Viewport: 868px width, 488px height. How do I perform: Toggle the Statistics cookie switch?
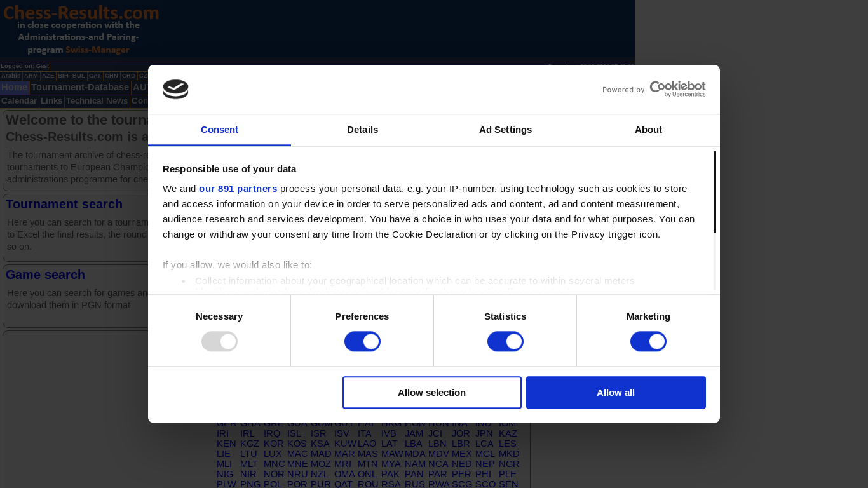505,342
